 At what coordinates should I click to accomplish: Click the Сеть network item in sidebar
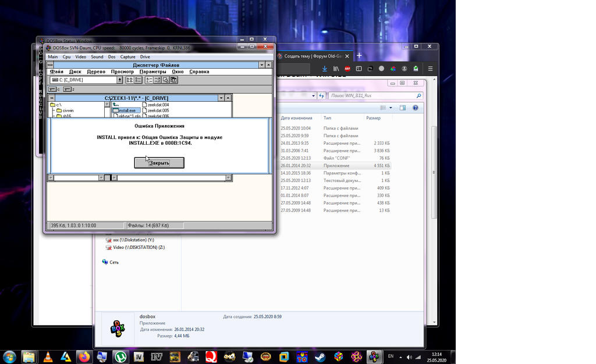point(113,262)
